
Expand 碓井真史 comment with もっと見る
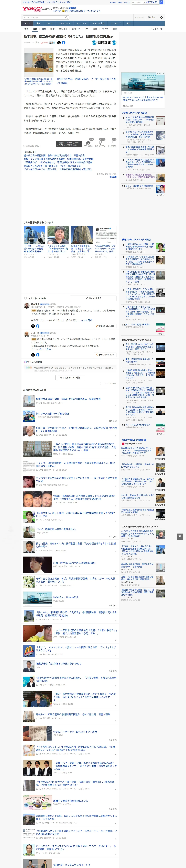pyautogui.click(x=86, y=320)
